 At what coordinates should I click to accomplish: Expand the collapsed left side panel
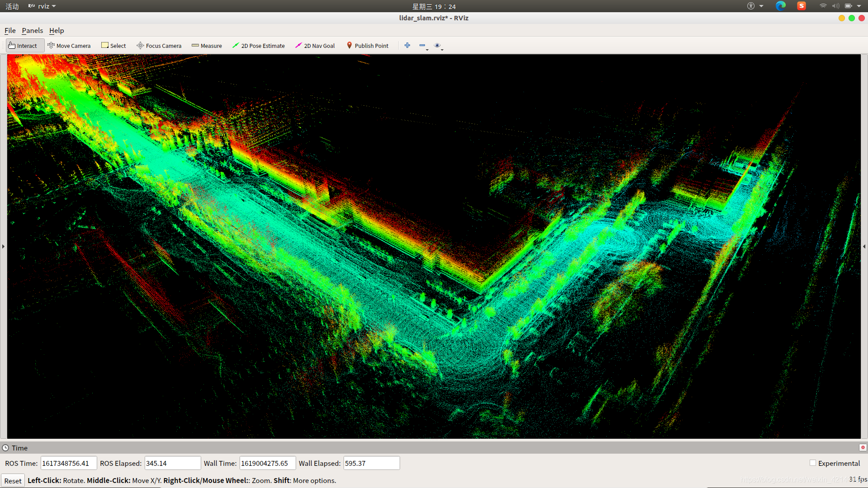[3, 246]
